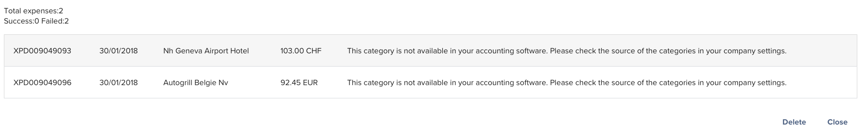Click the date of the Nh Geneva expense
This screenshot has width=868, height=134.
click(118, 51)
